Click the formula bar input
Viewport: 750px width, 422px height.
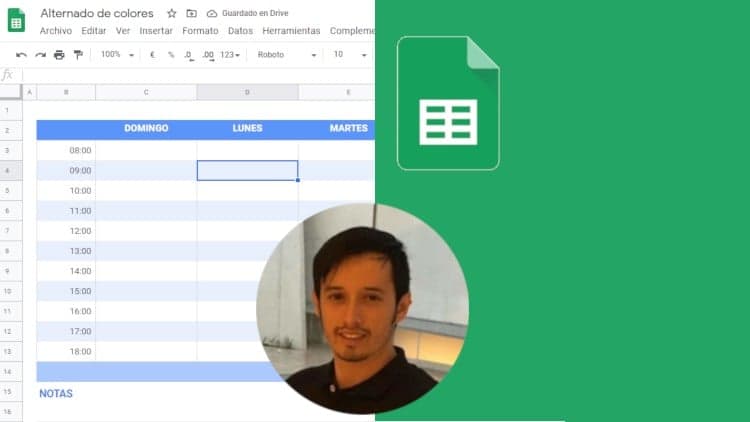pyautogui.click(x=198, y=75)
